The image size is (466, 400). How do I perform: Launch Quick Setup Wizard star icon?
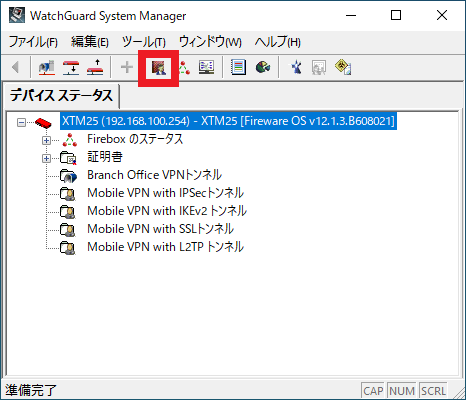[296, 68]
